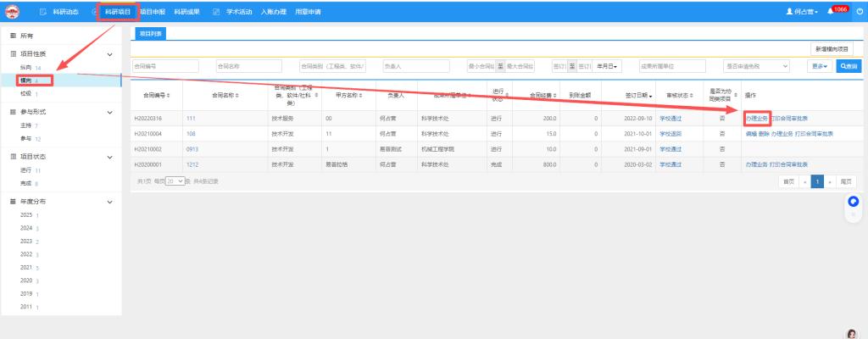Click the avatar icon at bottom right
Image resolution: width=868 pixels, height=339 pixels.
[x=852, y=333]
